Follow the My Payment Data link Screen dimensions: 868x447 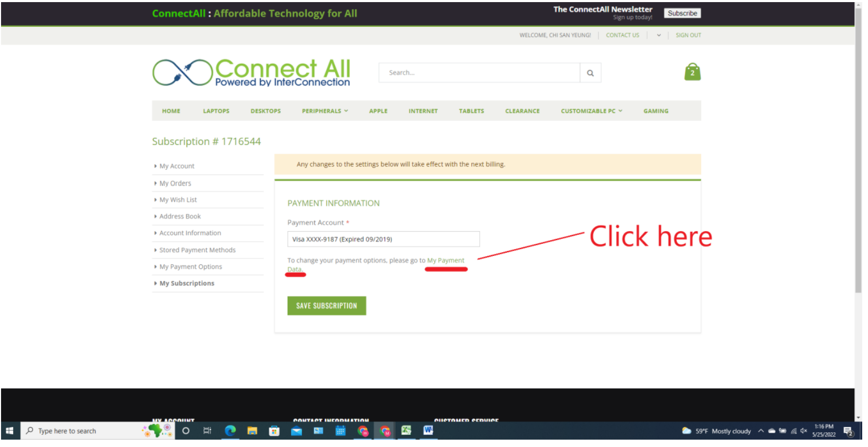(446, 261)
